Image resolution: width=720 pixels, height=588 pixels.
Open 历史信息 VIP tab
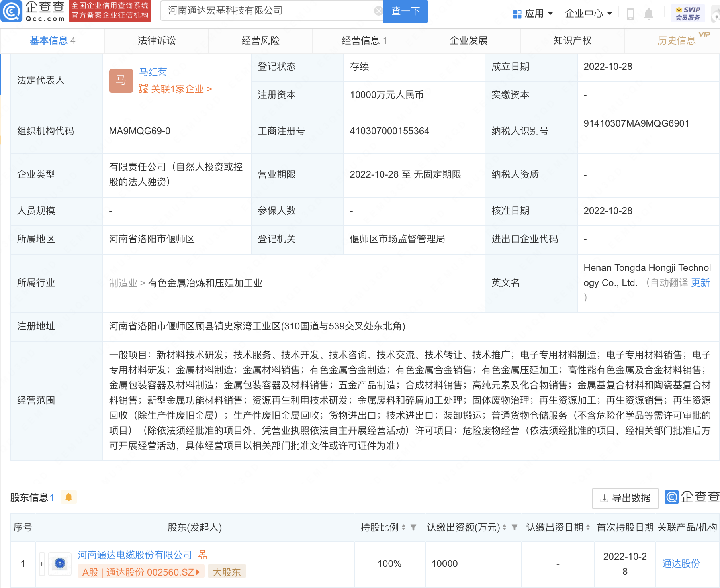click(676, 41)
